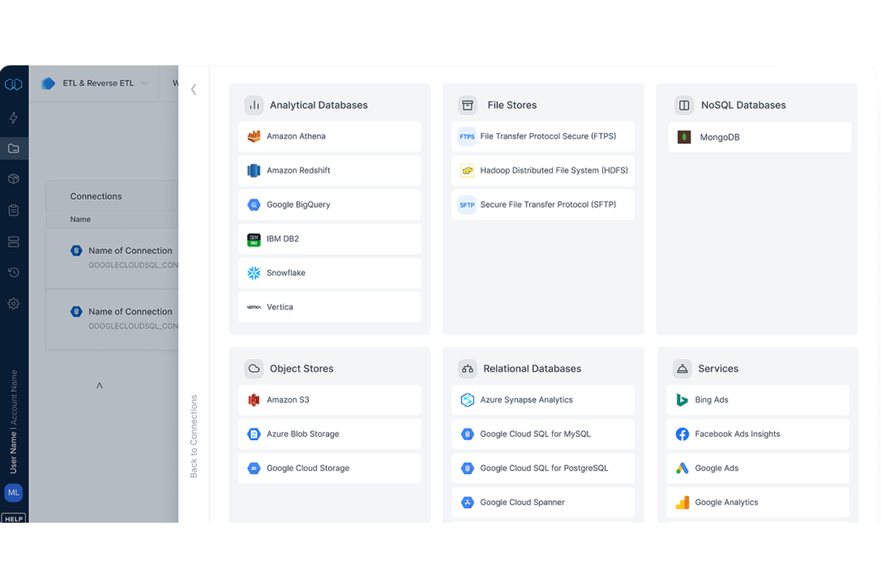Open the server stack sidebar icon

(x=14, y=241)
